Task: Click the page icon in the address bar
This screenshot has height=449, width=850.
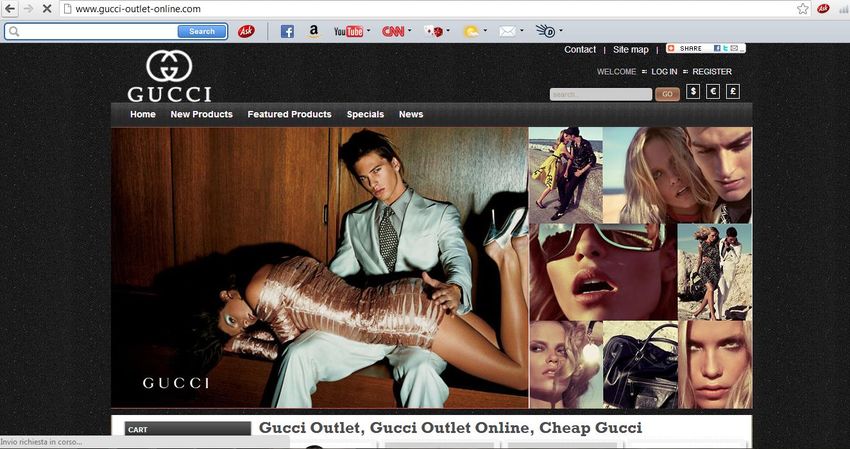Action: click(67, 9)
